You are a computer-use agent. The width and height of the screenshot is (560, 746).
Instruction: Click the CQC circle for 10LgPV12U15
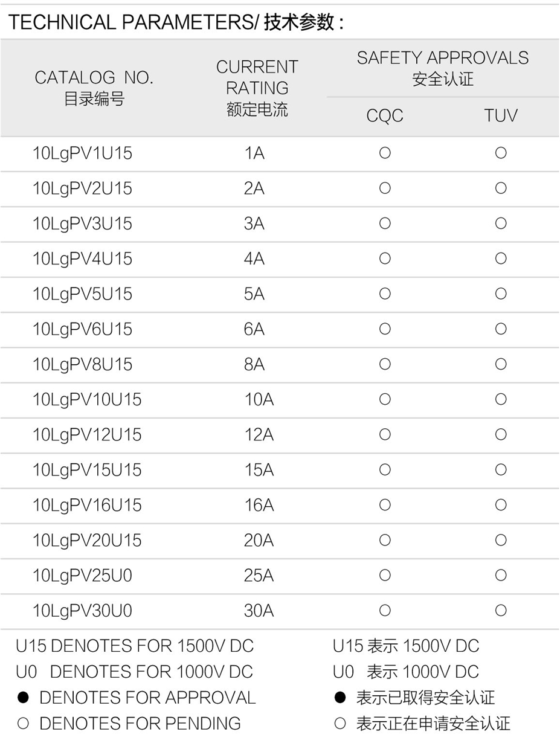click(x=385, y=434)
